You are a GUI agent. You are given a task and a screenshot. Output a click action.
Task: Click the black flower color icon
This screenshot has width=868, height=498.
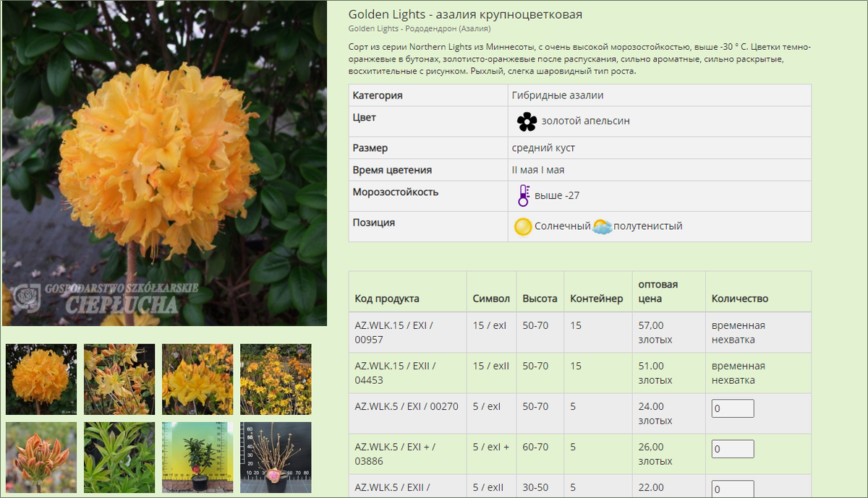[x=527, y=121]
